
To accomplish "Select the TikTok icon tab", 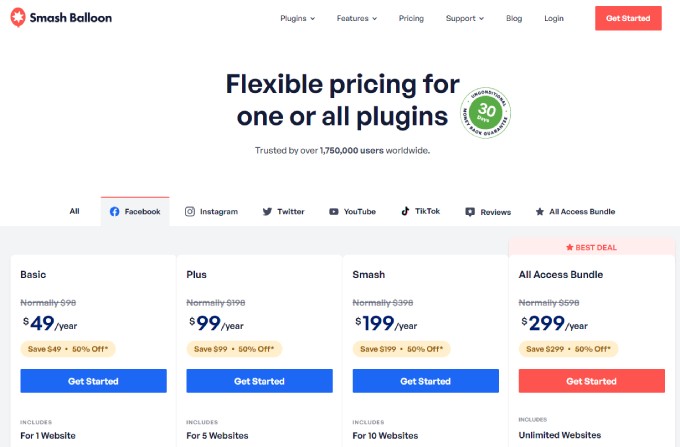I will [x=406, y=212].
